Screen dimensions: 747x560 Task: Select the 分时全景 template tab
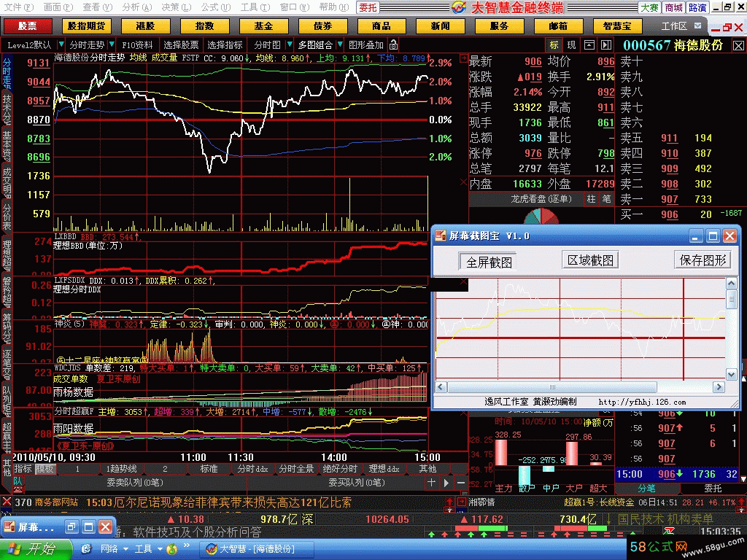[x=296, y=469]
